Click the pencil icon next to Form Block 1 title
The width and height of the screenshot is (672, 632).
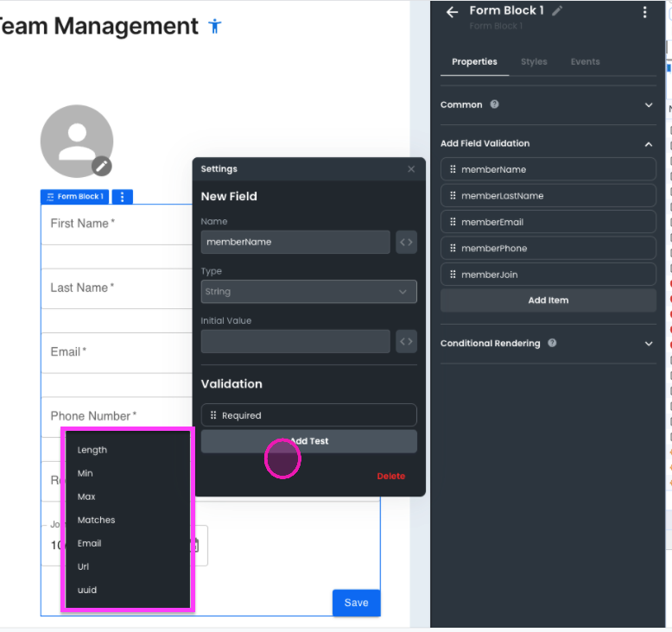557,11
